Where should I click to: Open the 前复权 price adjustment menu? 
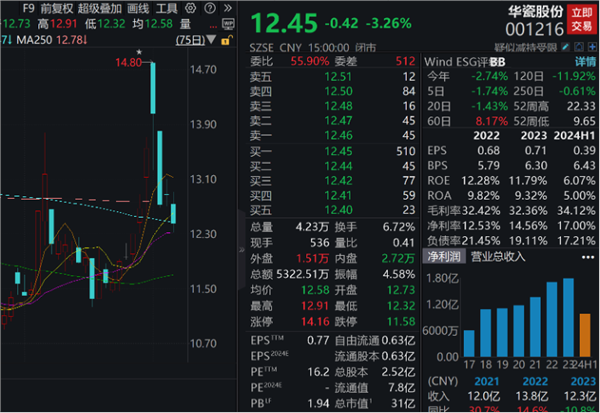point(42,9)
